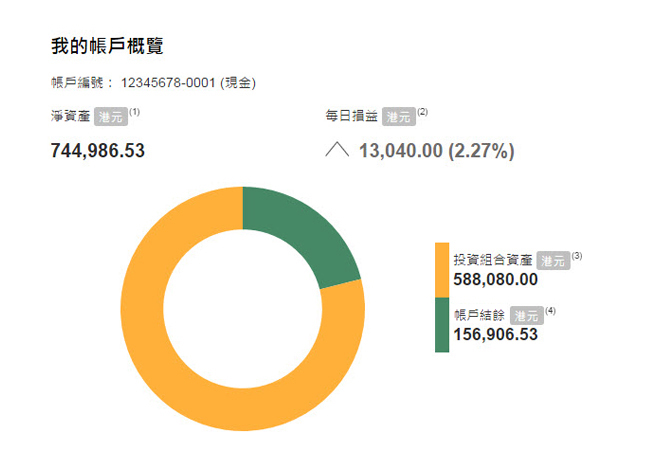650x462 pixels.
Task: Open footnote (4) beside 帳戶結餘
Action: (550, 311)
